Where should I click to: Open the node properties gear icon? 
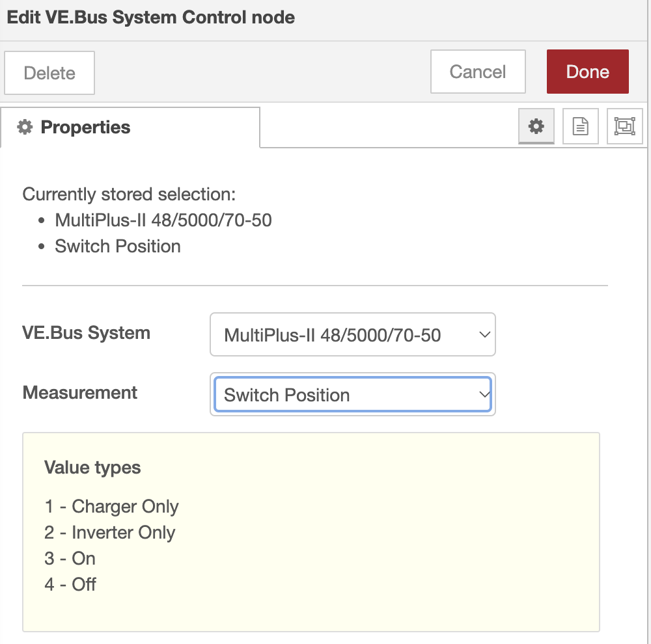tap(536, 126)
